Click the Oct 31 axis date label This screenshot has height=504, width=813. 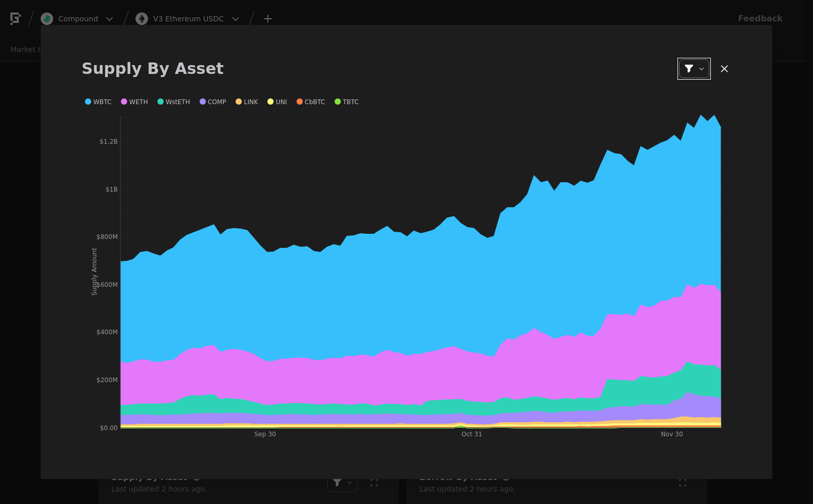click(472, 434)
